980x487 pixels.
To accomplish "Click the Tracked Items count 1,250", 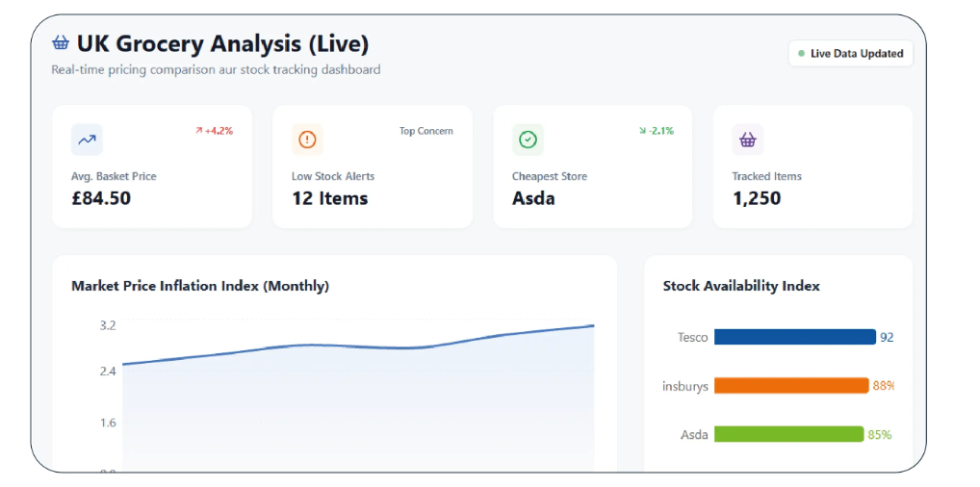I will coord(757,199).
